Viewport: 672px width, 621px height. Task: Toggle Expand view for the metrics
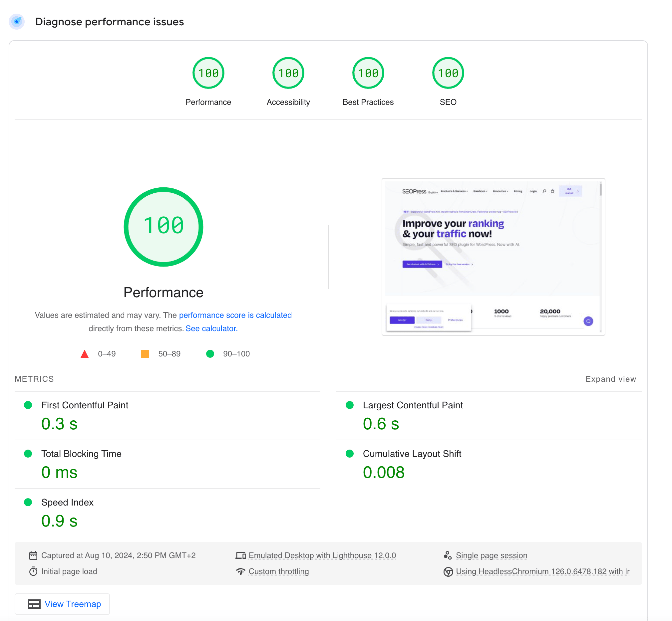tap(610, 379)
